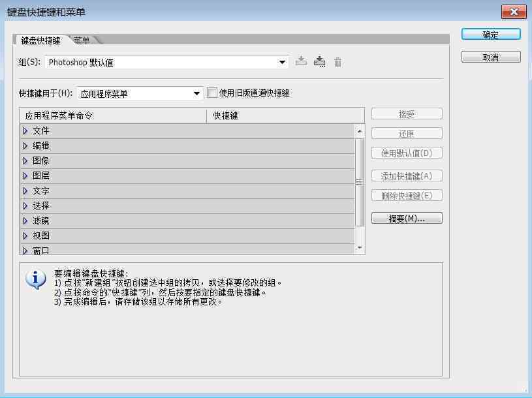Screen dimensions: 532x398
Task: Select the 文件 row text
Action: point(41,130)
